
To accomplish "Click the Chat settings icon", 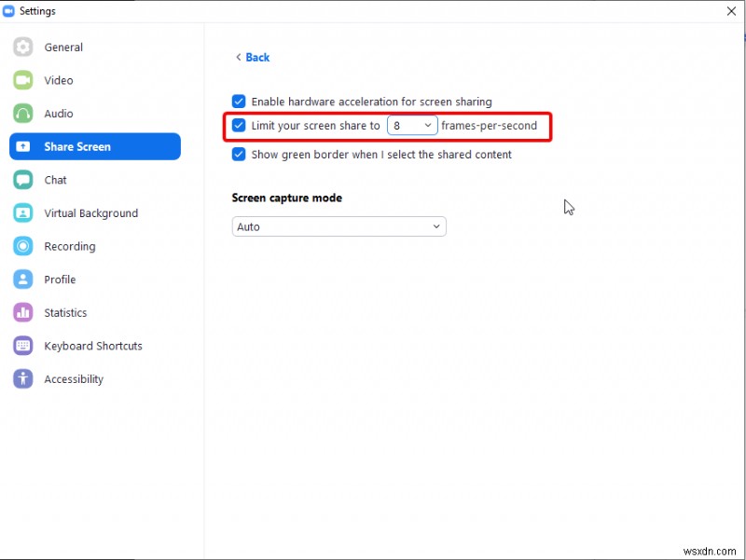I will point(55,180).
